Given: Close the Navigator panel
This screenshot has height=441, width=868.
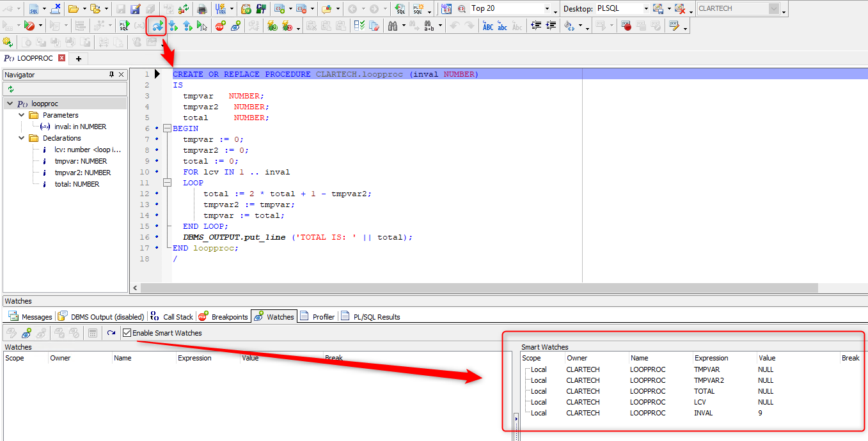Looking at the screenshot, I should (122, 75).
